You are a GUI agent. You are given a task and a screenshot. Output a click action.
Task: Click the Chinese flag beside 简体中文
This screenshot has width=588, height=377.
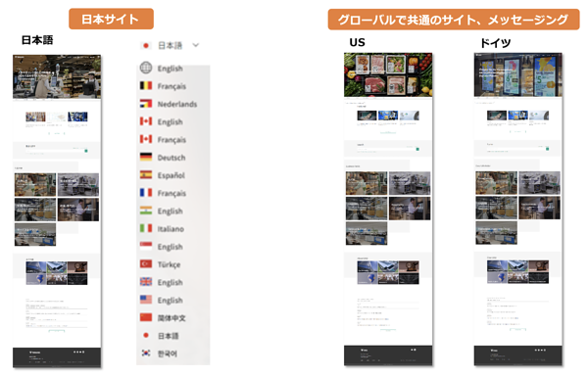146,317
